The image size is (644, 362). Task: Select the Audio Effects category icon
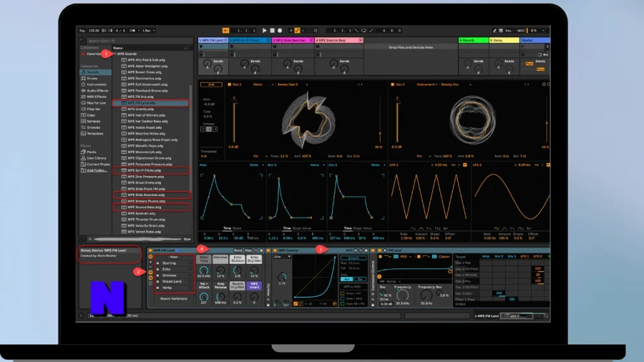pos(84,90)
